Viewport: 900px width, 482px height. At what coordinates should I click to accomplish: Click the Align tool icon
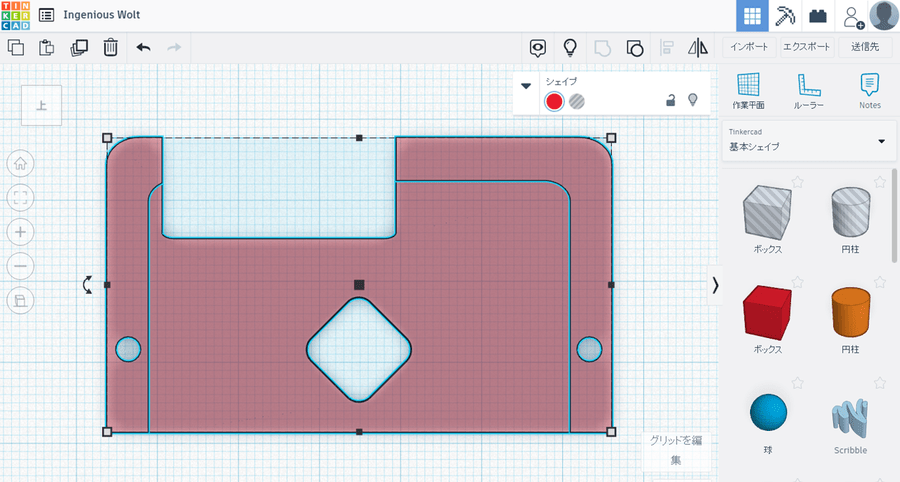(667, 48)
